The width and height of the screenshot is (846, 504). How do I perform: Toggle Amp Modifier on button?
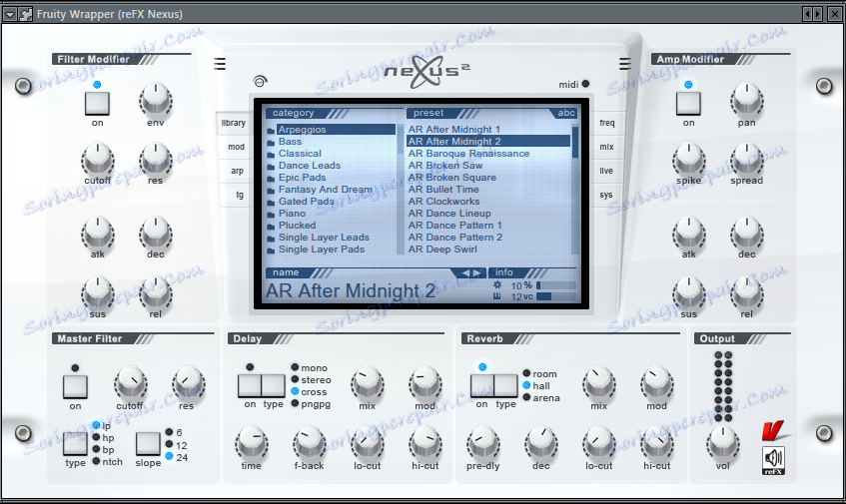tap(688, 103)
